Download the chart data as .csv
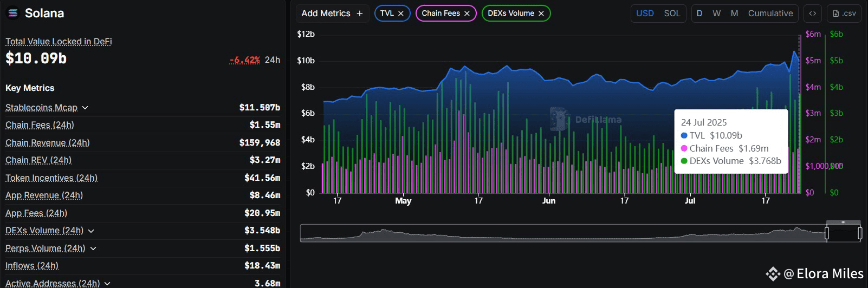The width and height of the screenshot is (868, 288). 844,14
